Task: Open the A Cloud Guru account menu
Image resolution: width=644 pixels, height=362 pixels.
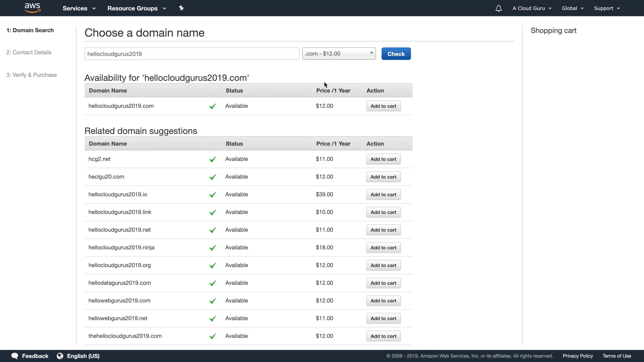Action: [532, 8]
